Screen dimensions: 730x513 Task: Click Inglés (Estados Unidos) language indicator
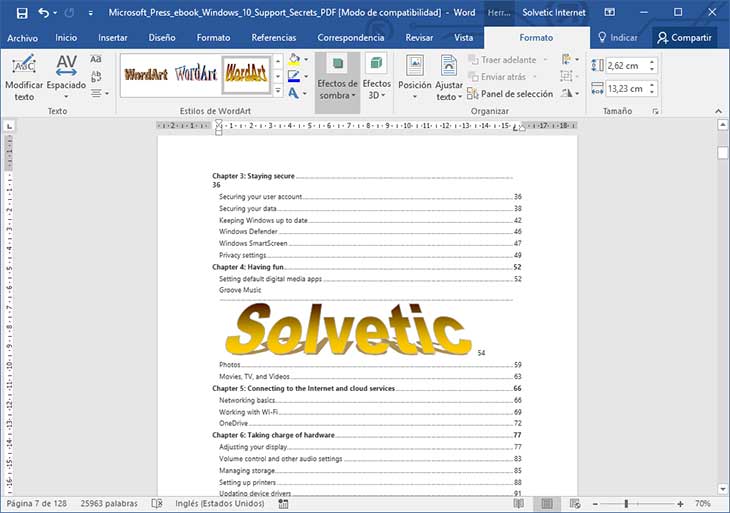[x=219, y=504]
